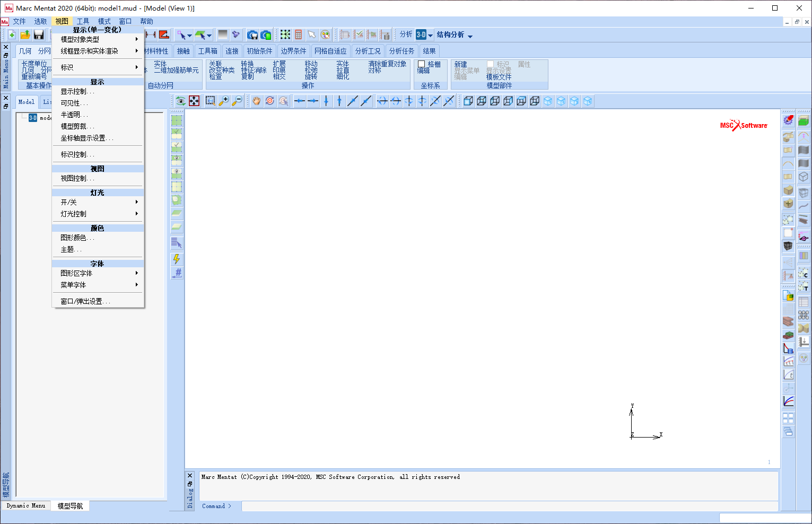812x524 pixels.
Task: Click the 清除重复对象 button
Action: click(x=387, y=64)
